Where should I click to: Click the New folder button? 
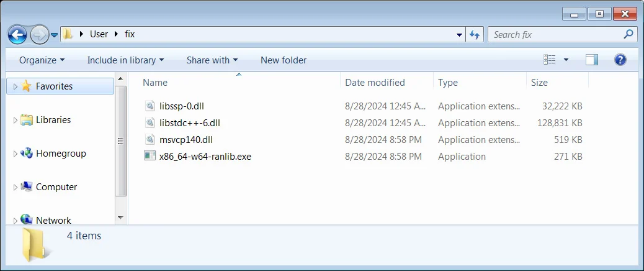284,60
